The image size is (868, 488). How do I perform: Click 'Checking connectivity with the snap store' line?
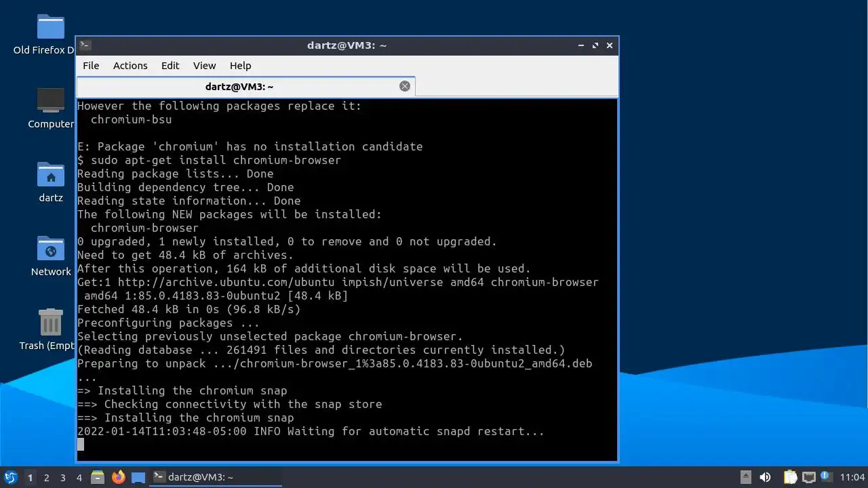[229, 404]
